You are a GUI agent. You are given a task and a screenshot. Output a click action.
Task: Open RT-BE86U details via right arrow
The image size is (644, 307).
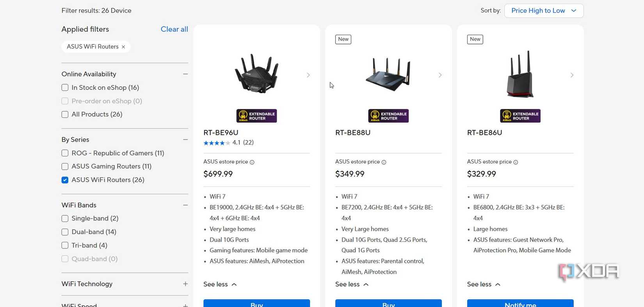pyautogui.click(x=572, y=75)
